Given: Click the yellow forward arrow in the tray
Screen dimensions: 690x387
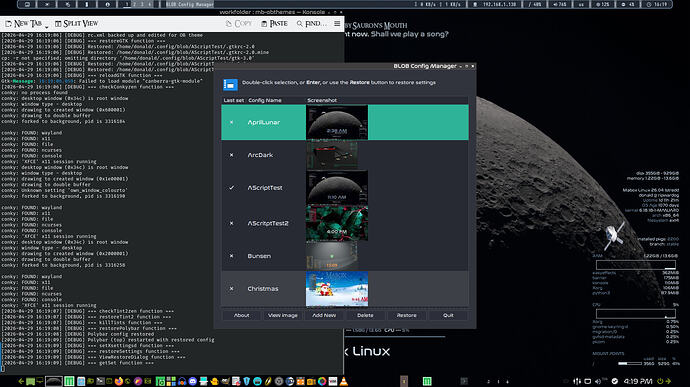Looking at the screenshot, I should (668, 381).
